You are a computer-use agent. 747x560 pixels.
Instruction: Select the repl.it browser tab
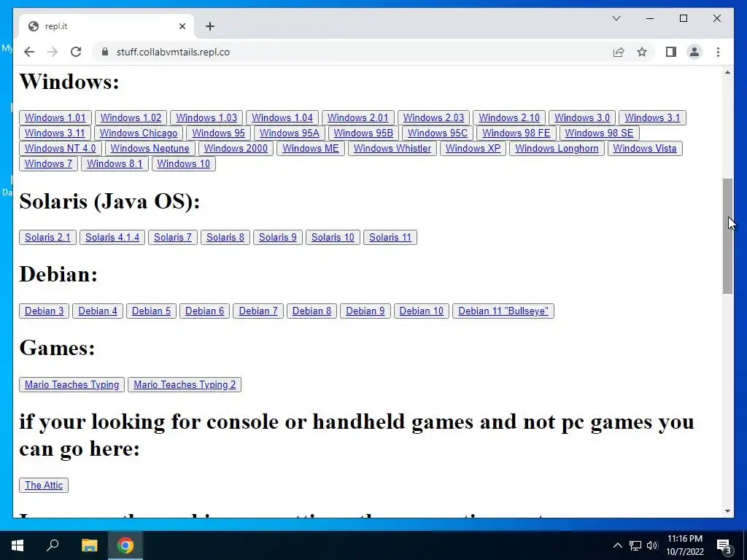pyautogui.click(x=106, y=26)
